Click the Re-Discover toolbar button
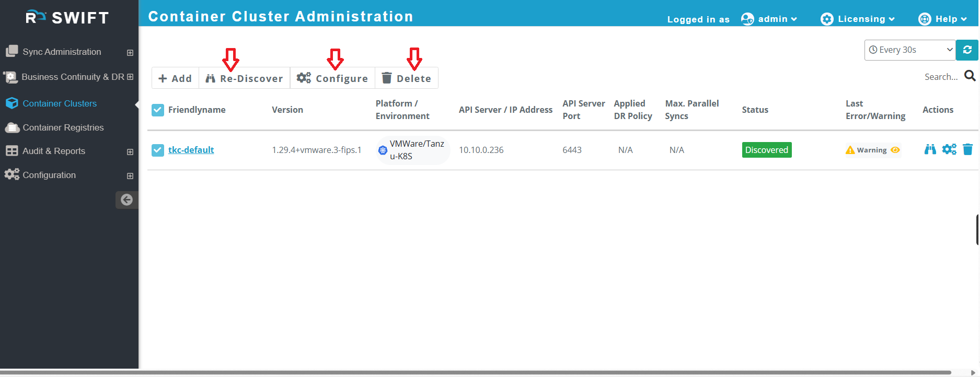This screenshot has height=377, width=980. (x=244, y=78)
